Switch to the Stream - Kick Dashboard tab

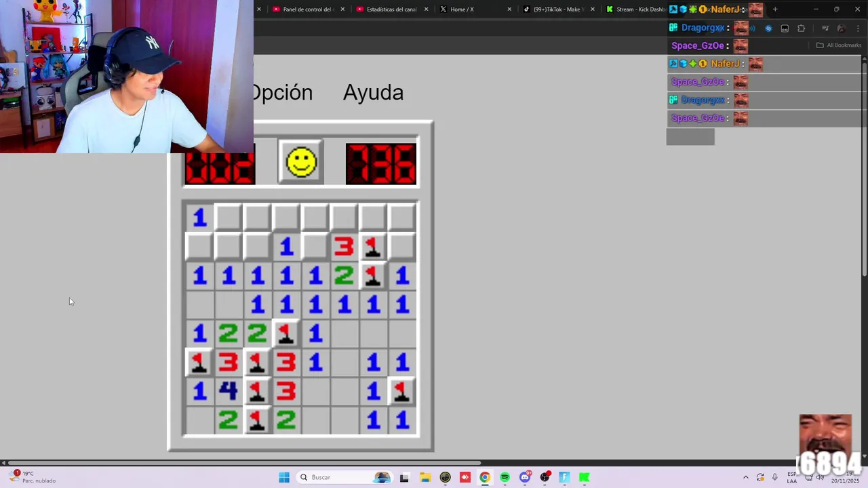coord(635,9)
